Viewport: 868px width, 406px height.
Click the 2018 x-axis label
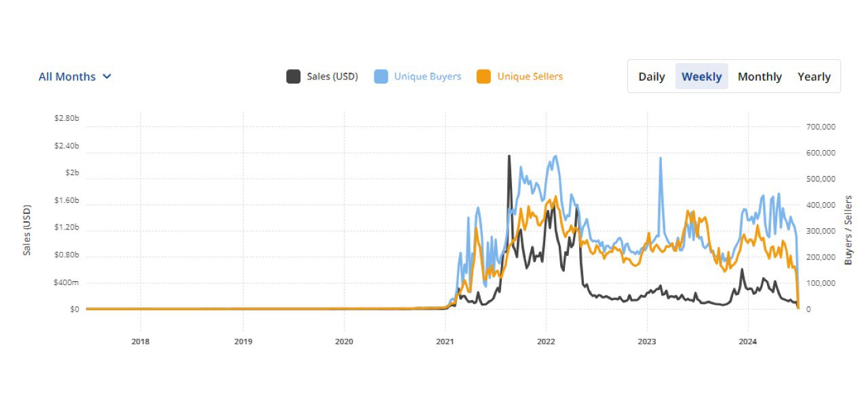pyautogui.click(x=140, y=342)
